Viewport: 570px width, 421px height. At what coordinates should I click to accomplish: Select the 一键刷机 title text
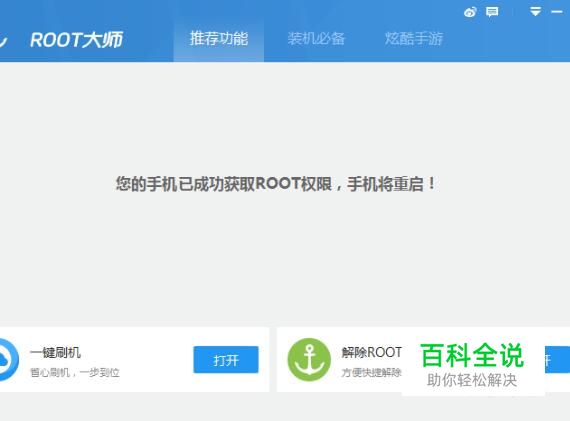point(55,352)
